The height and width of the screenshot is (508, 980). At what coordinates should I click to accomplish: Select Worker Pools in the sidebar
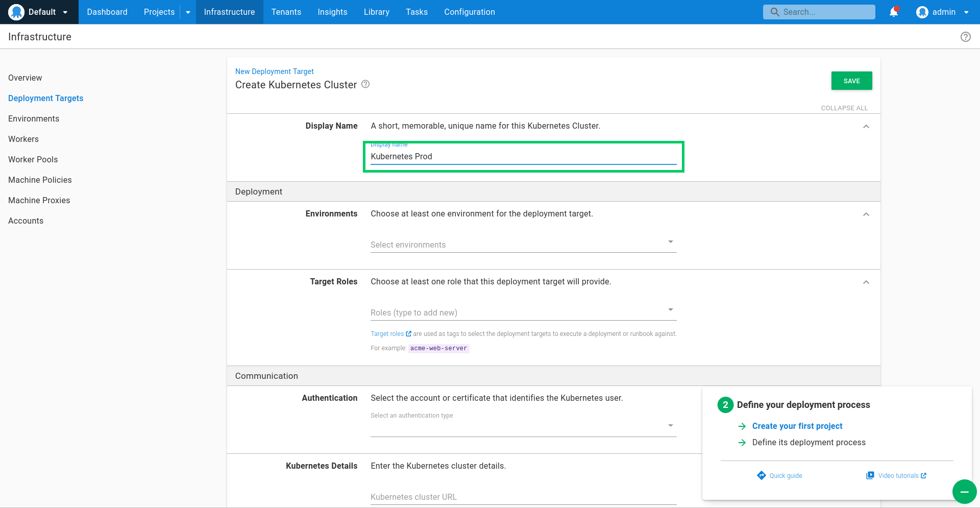[33, 159]
